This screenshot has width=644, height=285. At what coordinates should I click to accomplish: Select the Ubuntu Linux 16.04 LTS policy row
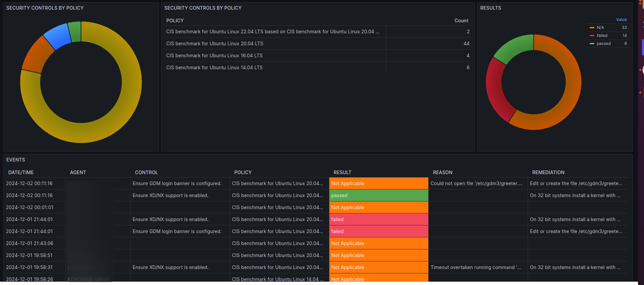click(214, 56)
